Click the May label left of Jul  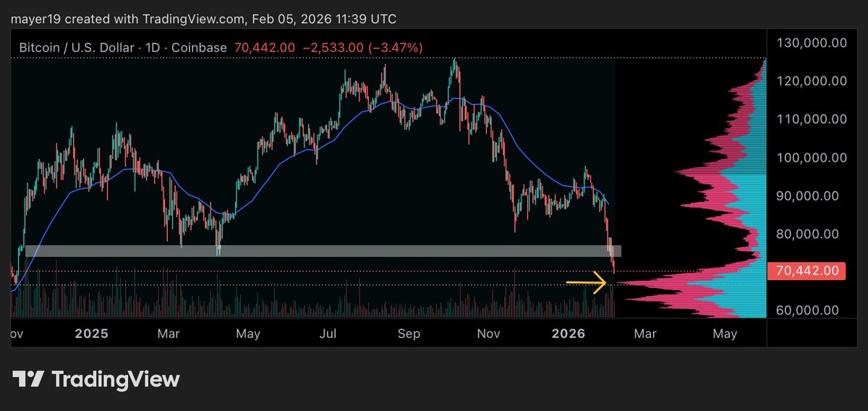(248, 334)
